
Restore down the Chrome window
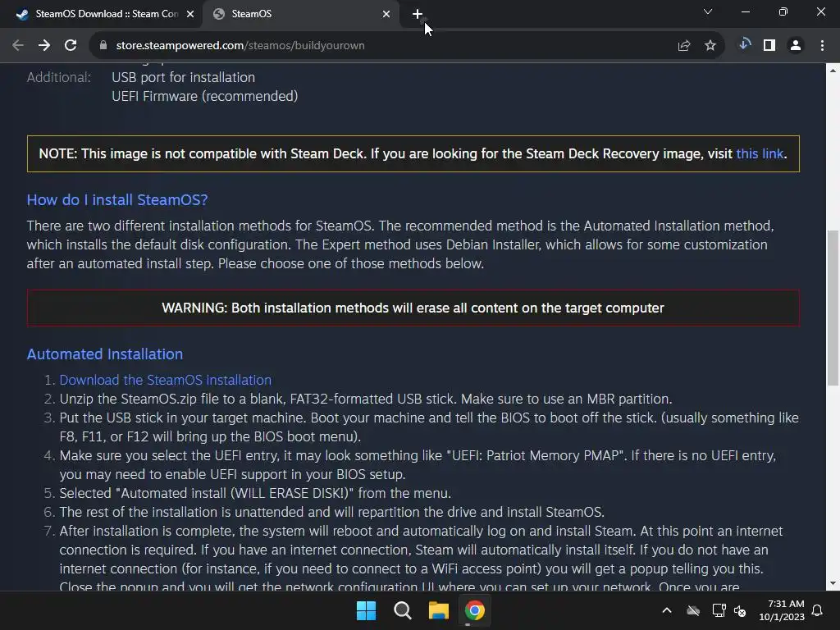(x=783, y=11)
